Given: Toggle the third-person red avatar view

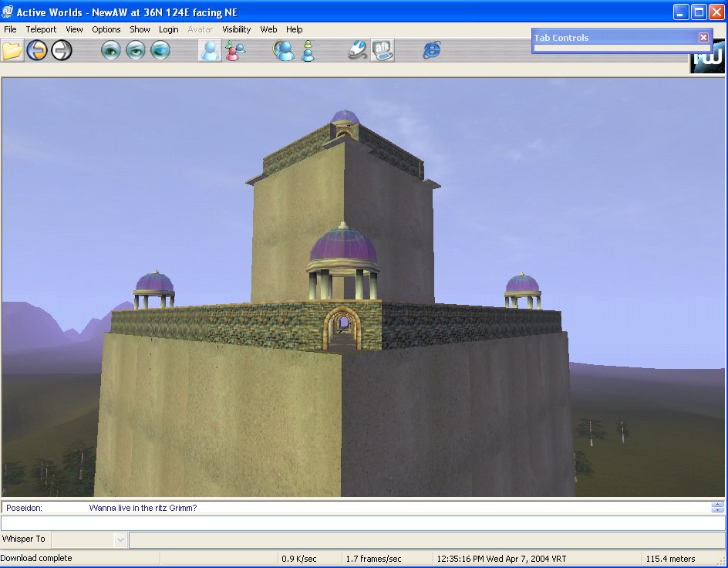Looking at the screenshot, I should (x=234, y=51).
